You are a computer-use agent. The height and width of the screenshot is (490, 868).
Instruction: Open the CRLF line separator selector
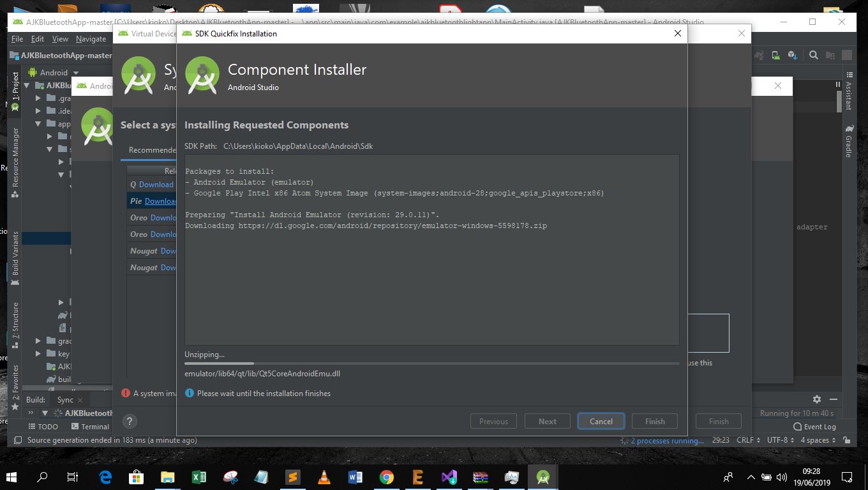click(748, 440)
